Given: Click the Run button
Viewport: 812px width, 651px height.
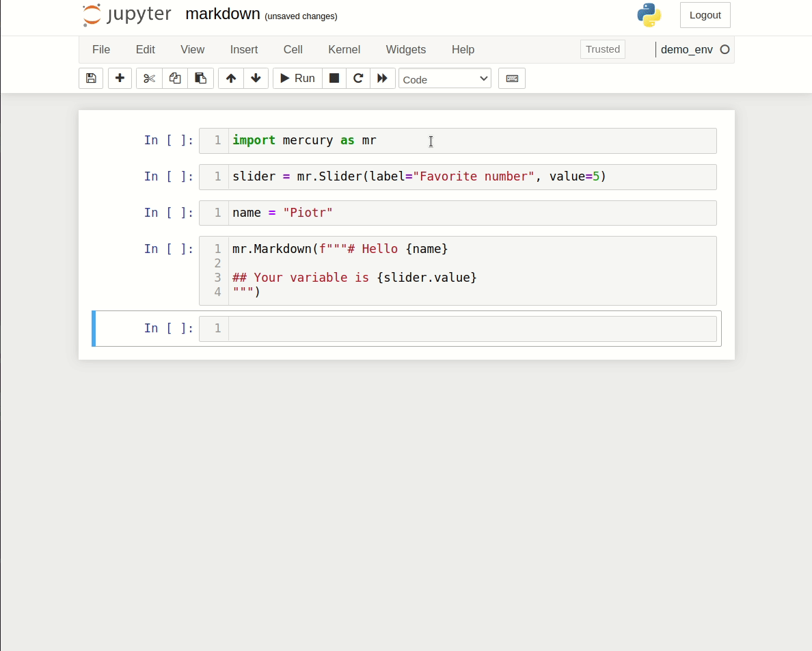Looking at the screenshot, I should pos(297,78).
